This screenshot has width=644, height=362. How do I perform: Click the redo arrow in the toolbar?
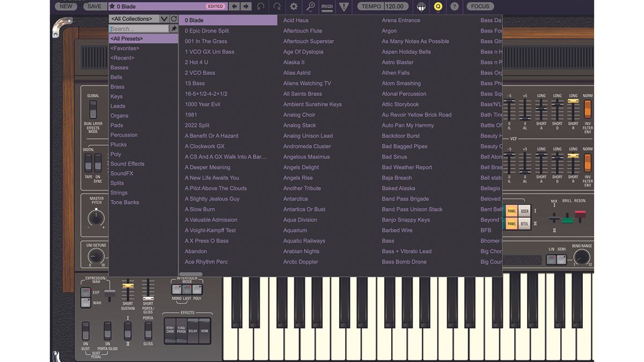coord(277,6)
